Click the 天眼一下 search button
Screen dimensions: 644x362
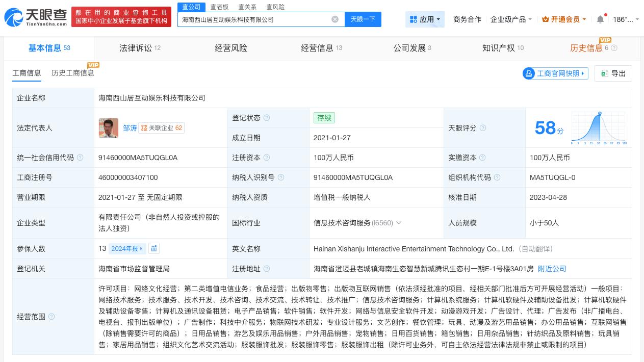point(363,19)
